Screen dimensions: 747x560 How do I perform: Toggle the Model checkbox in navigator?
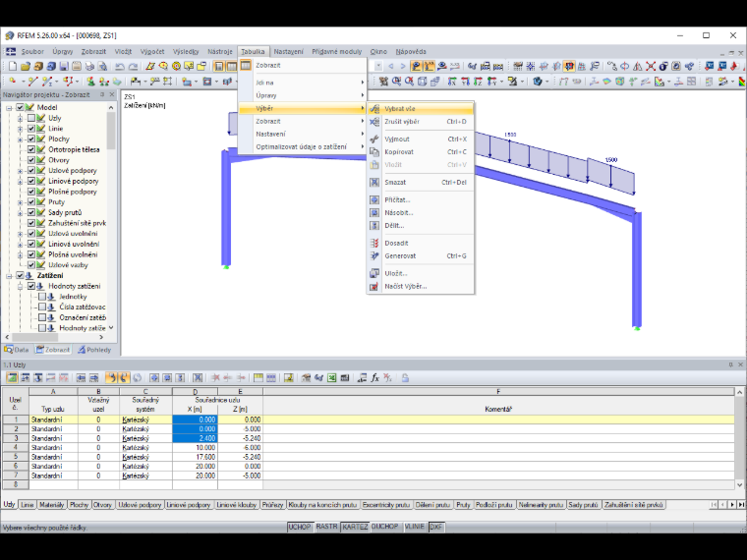point(20,107)
